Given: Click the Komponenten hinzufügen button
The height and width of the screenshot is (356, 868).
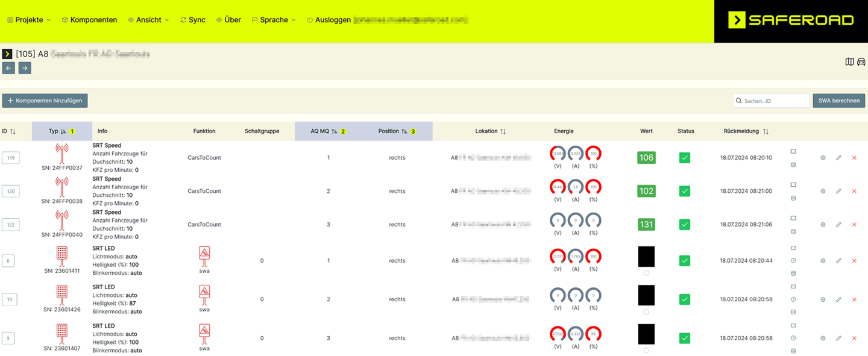Looking at the screenshot, I should pos(45,101).
